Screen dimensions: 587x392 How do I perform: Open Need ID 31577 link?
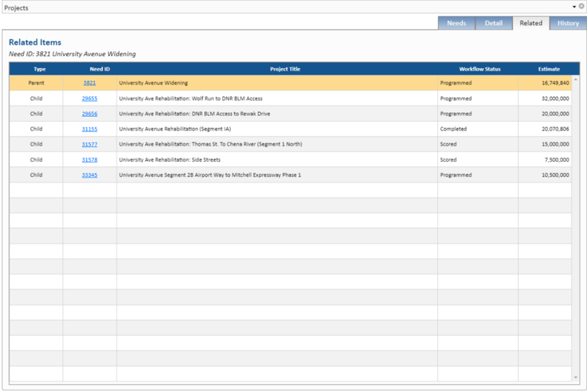pyautogui.click(x=89, y=144)
